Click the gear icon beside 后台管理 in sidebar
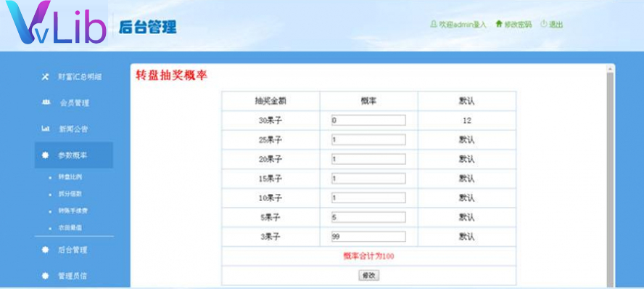 point(45,250)
